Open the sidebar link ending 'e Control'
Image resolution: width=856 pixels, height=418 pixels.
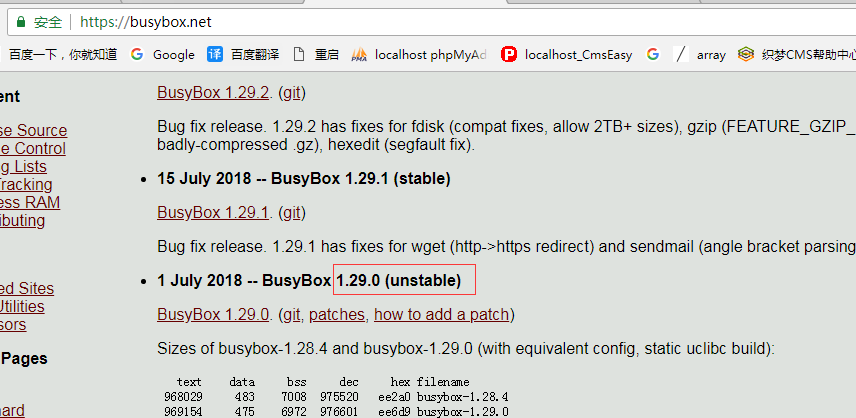pyautogui.click(x=33, y=148)
